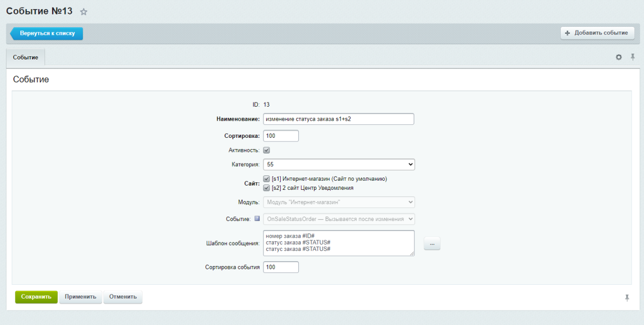Viewport: 644px width, 325px height.
Task: Open the settings gear icon
Action: tap(618, 57)
